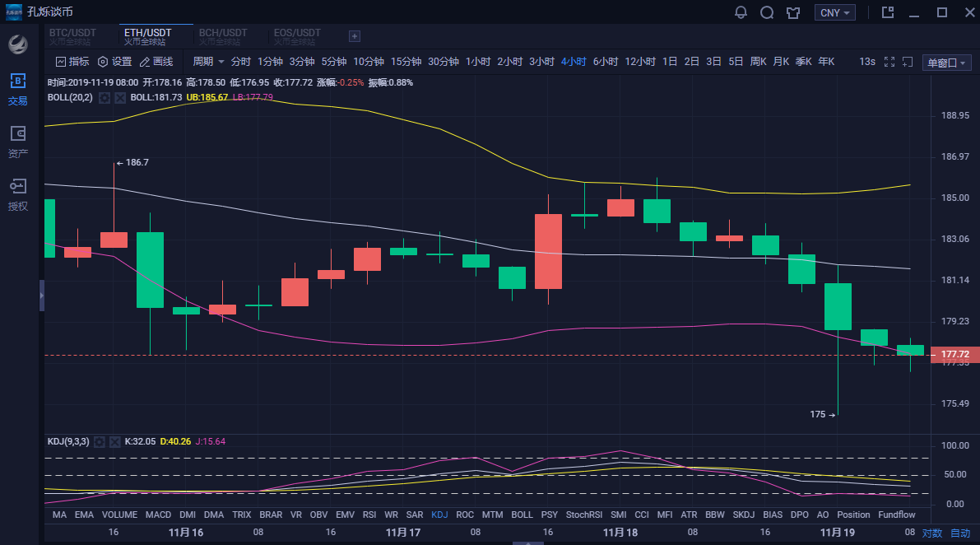Open BOLL indicator settings gear
This screenshot has height=545, width=980.
pos(105,97)
